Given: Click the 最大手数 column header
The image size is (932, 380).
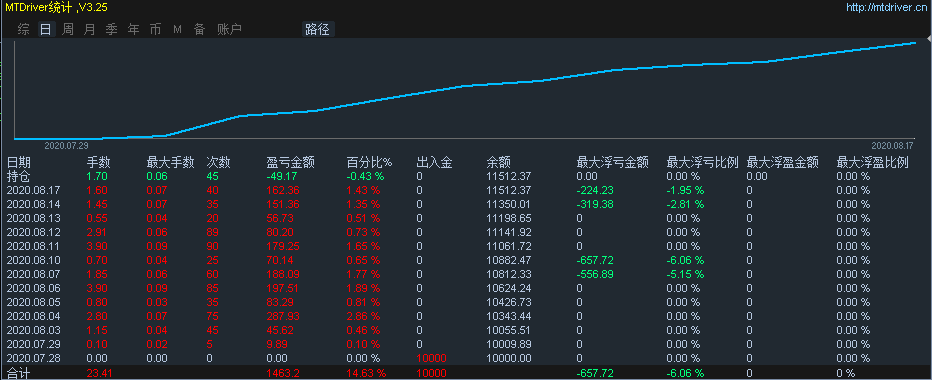Looking at the screenshot, I should point(171,162).
